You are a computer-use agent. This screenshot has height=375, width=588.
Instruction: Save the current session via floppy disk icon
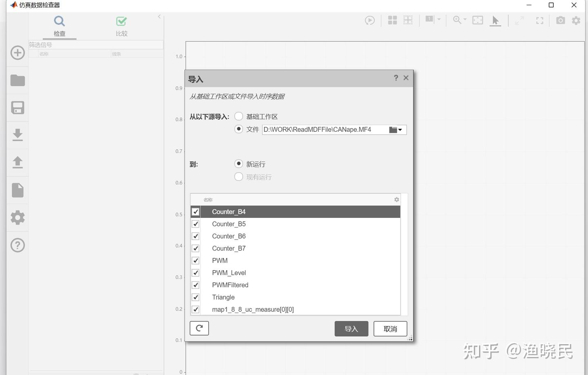coord(17,108)
